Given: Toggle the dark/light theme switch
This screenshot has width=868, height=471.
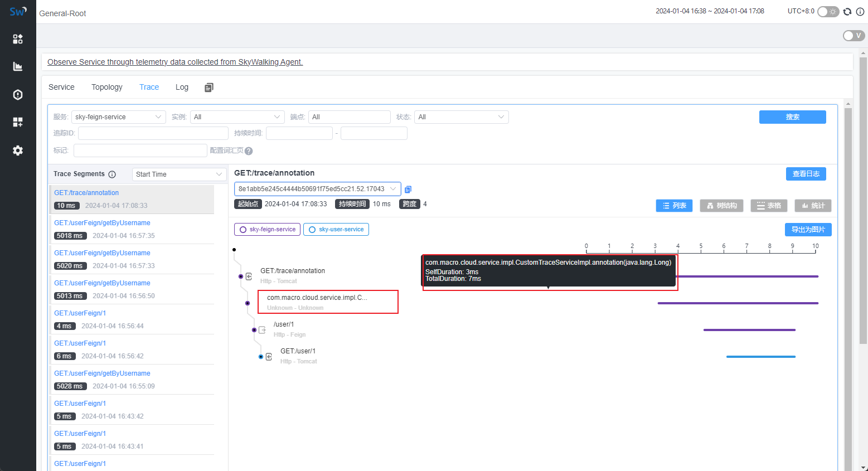Looking at the screenshot, I should pos(828,12).
